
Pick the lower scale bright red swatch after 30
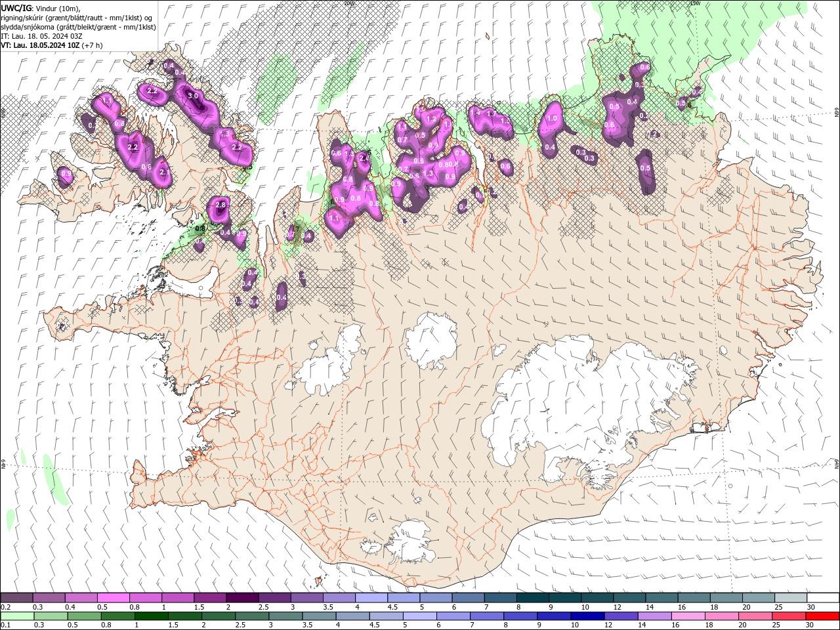tap(822, 616)
